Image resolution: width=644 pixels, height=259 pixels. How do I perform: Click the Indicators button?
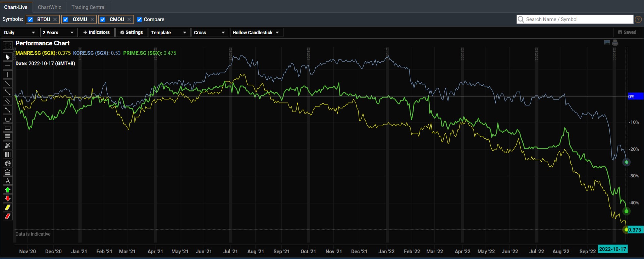click(x=97, y=33)
